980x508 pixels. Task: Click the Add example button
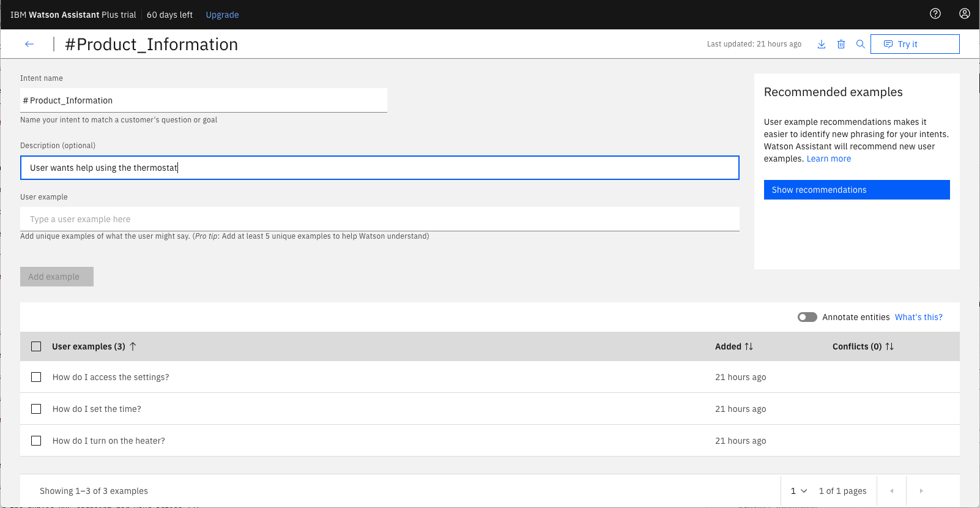click(x=57, y=277)
